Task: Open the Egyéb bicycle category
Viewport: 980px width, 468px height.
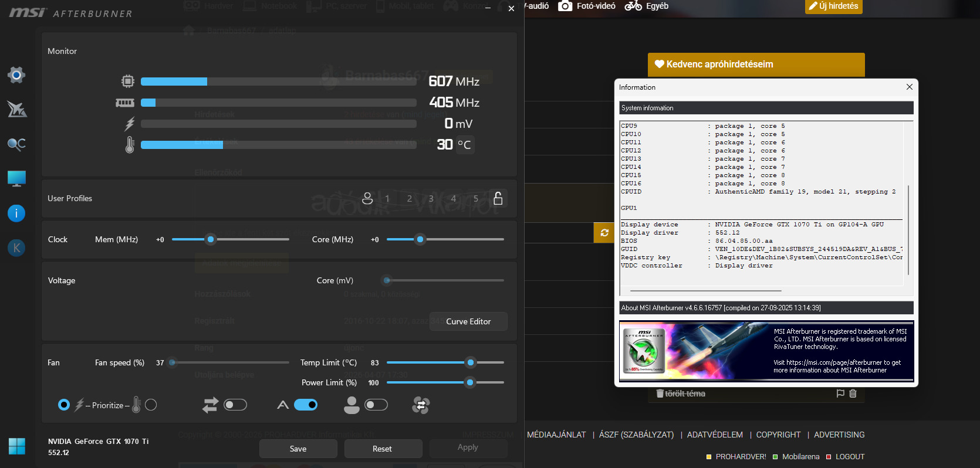Action: 647,6
